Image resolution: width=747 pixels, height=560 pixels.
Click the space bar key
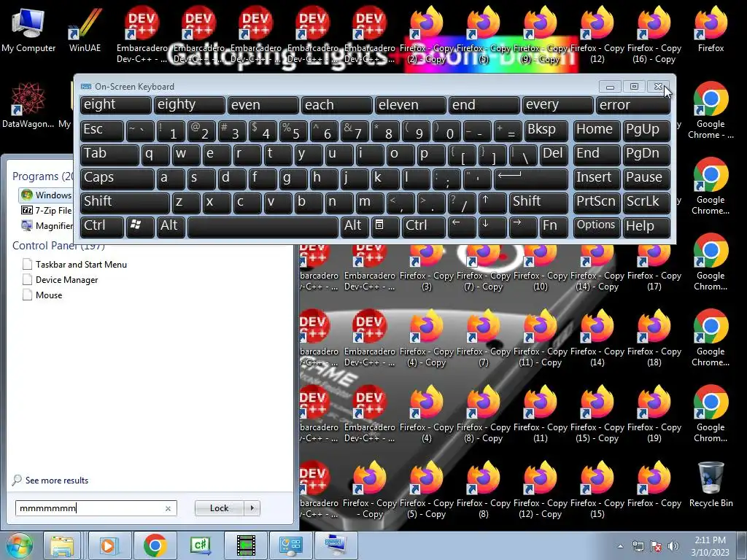(x=263, y=227)
